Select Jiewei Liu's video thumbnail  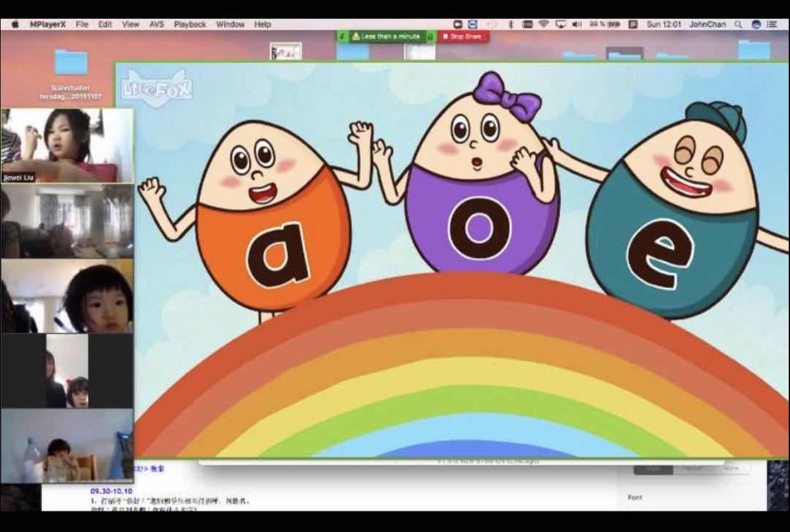pos(67,146)
